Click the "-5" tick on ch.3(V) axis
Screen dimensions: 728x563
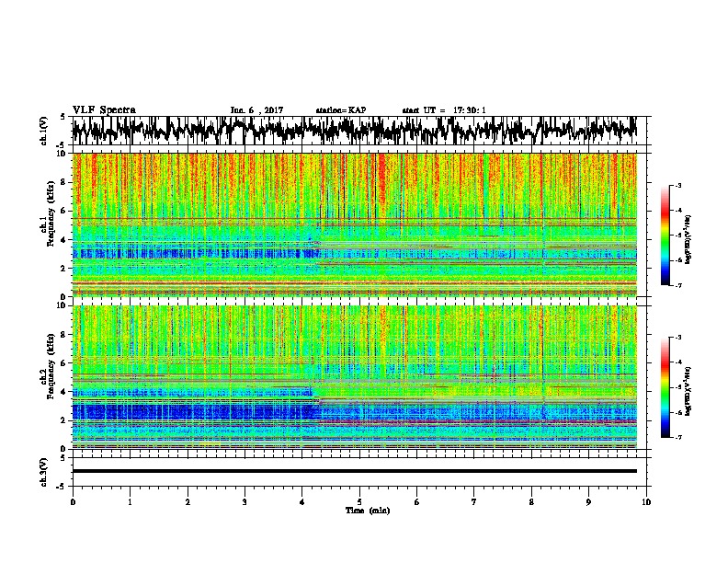63,487
